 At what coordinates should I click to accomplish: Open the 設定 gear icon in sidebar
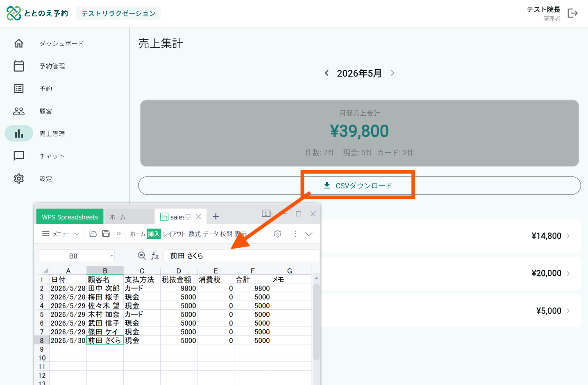[x=19, y=179]
